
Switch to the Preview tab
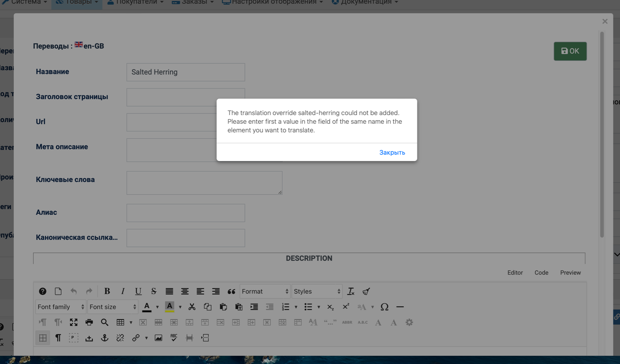coord(570,273)
